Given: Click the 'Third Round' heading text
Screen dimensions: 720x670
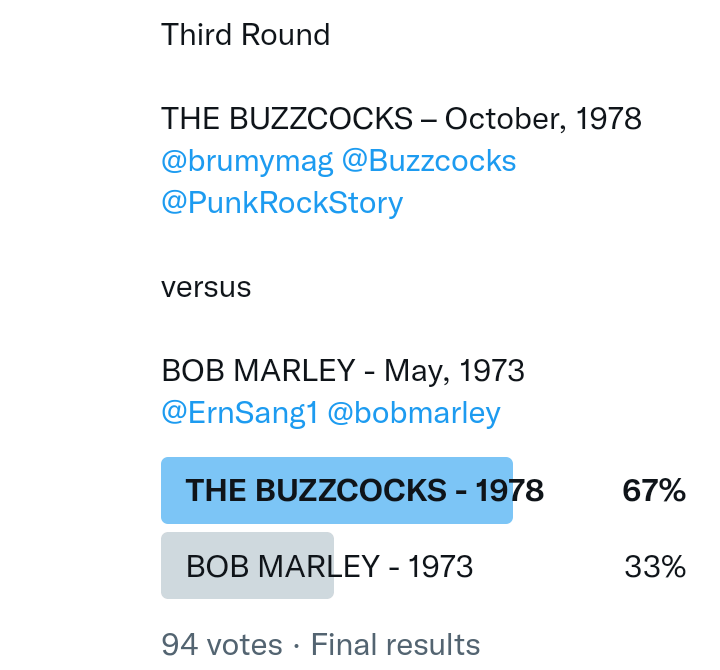Looking at the screenshot, I should click(246, 35).
